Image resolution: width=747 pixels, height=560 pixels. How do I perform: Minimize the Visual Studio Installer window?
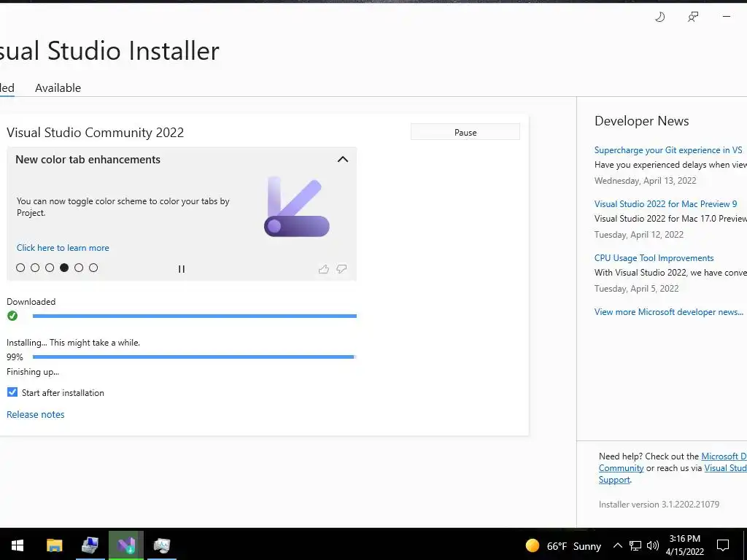pyautogui.click(x=727, y=17)
